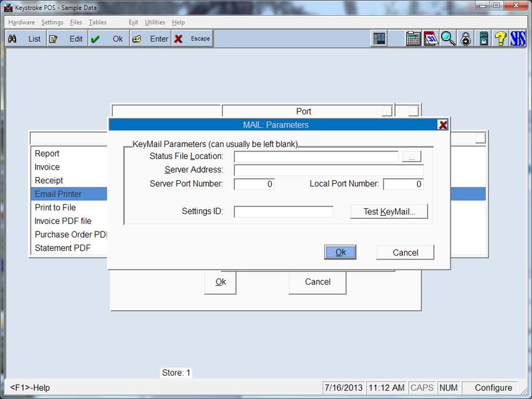Open the Tables menu
The width and height of the screenshot is (532, 399).
98,23
